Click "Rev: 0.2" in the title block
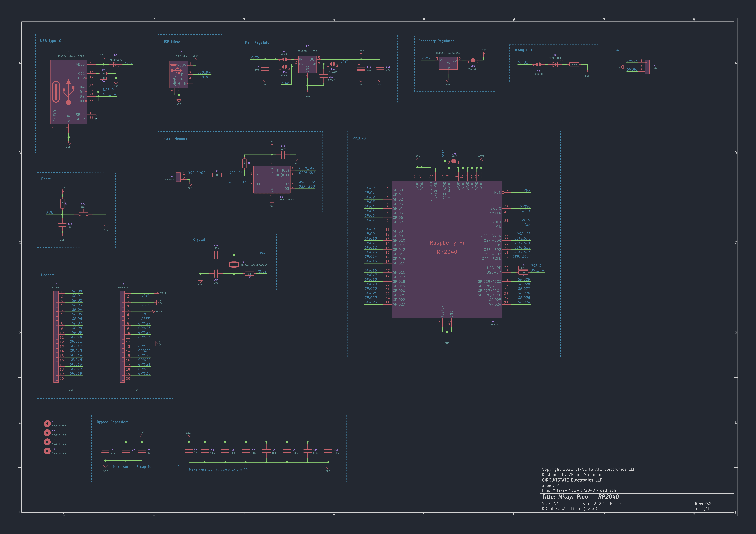Viewport: 756px width, 534px height. click(x=703, y=504)
